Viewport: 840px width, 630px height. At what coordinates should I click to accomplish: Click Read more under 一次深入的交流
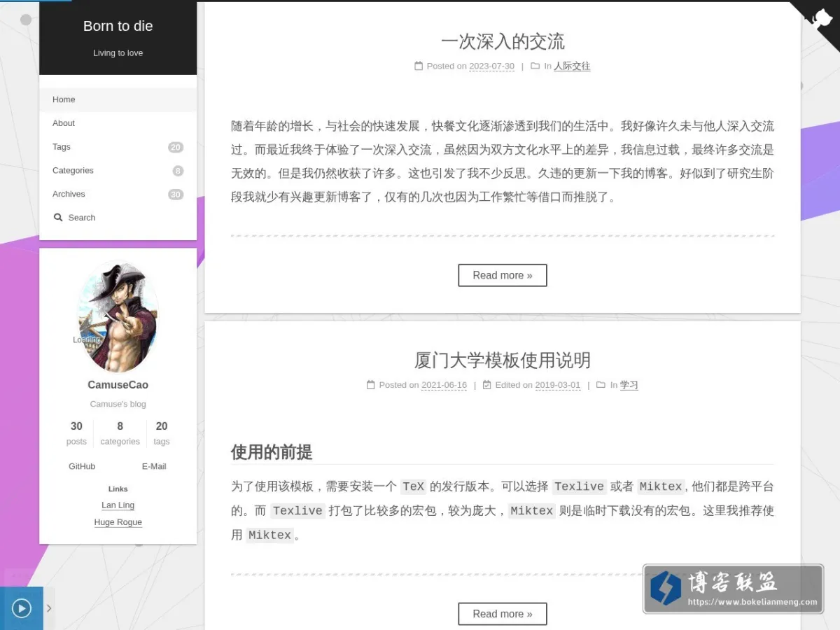[503, 275]
